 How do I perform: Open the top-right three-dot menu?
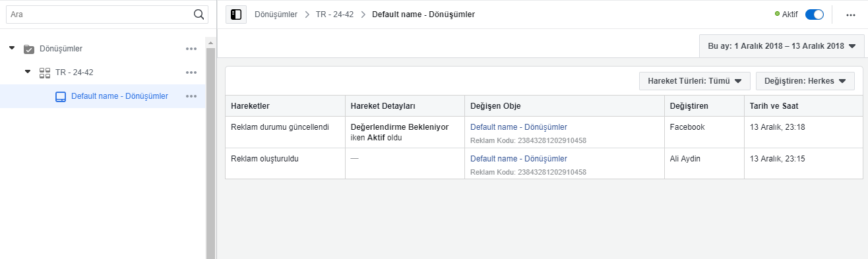851,14
